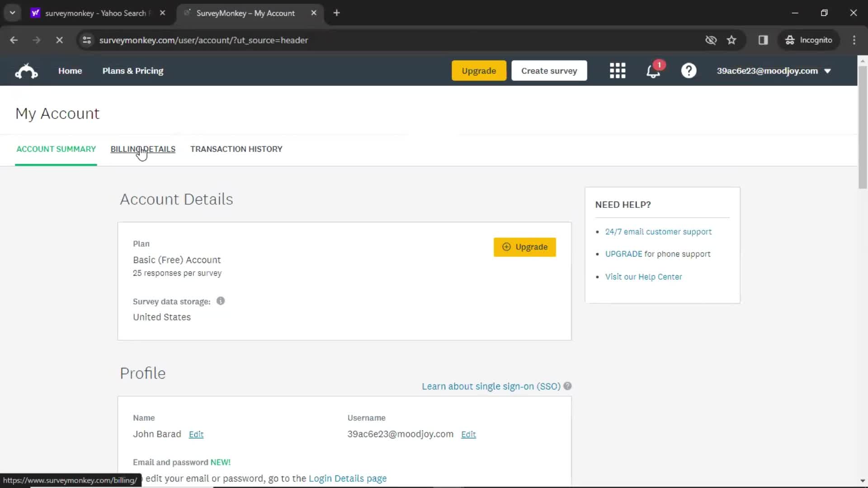Image resolution: width=868 pixels, height=488 pixels.
Task: Click the Edit link next to username
Action: [468, 434]
